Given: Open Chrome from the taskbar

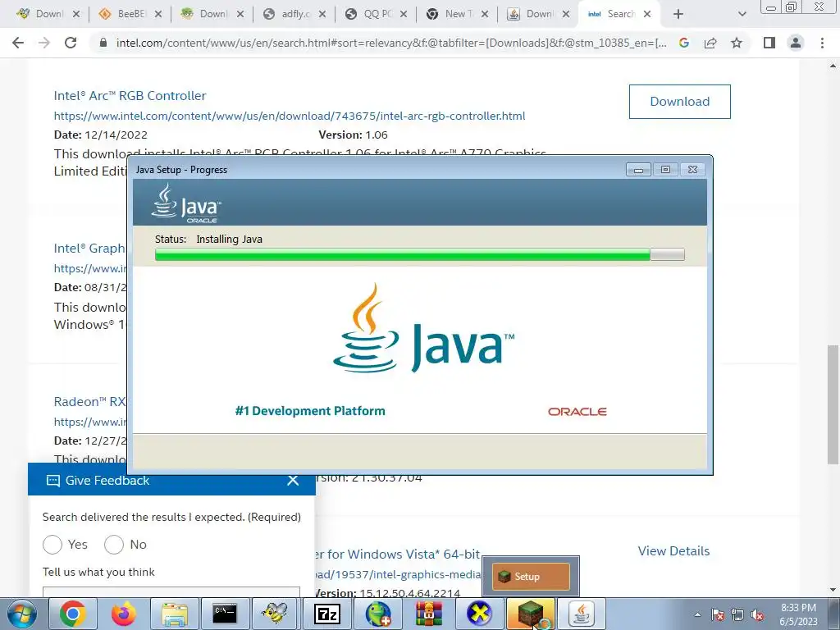Looking at the screenshot, I should tap(73, 614).
